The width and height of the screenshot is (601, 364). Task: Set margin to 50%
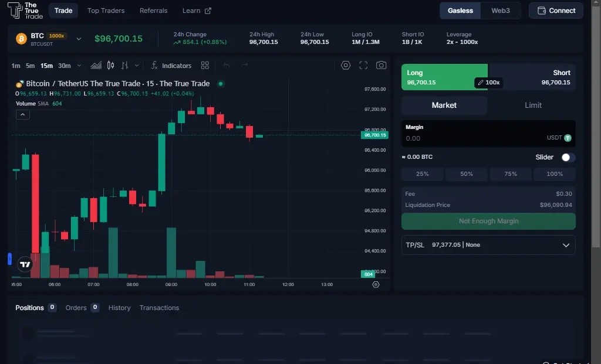tap(467, 174)
